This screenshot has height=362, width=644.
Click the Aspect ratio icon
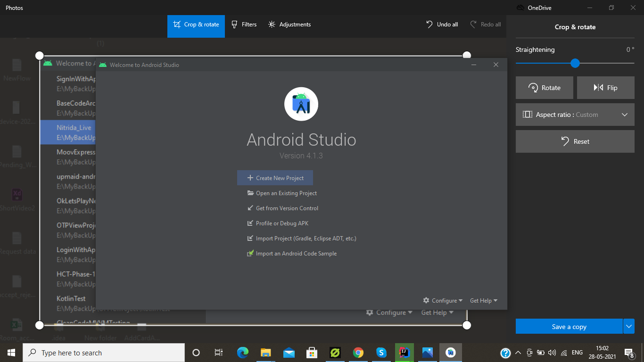tap(528, 115)
